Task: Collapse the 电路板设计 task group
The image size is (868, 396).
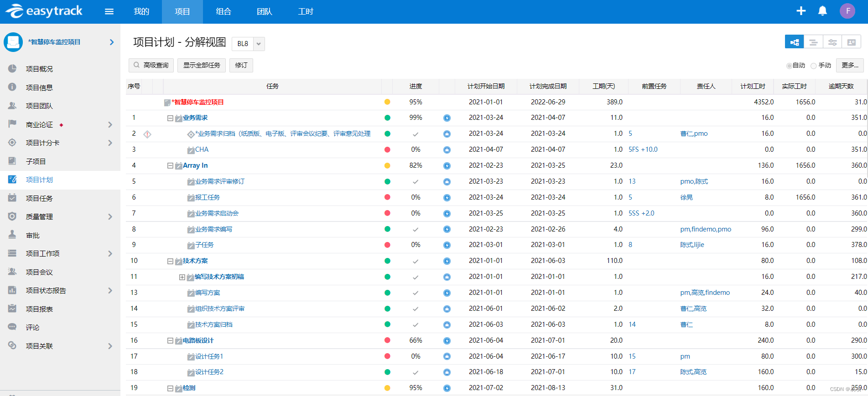Action: coord(170,341)
